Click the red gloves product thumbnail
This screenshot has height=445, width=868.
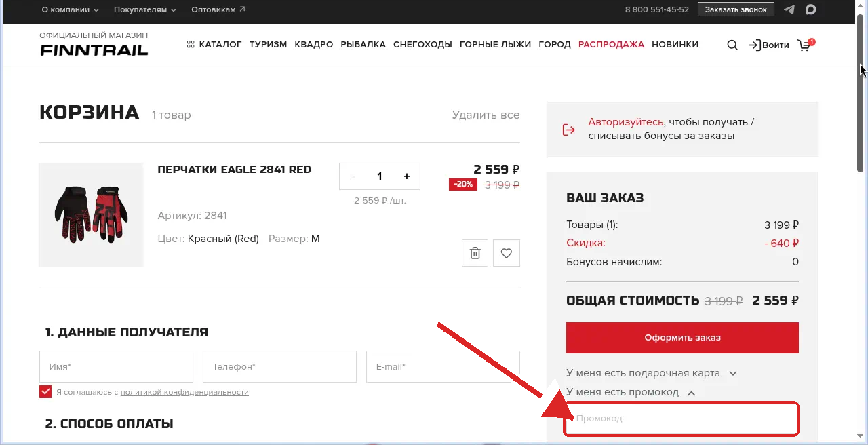(x=92, y=214)
